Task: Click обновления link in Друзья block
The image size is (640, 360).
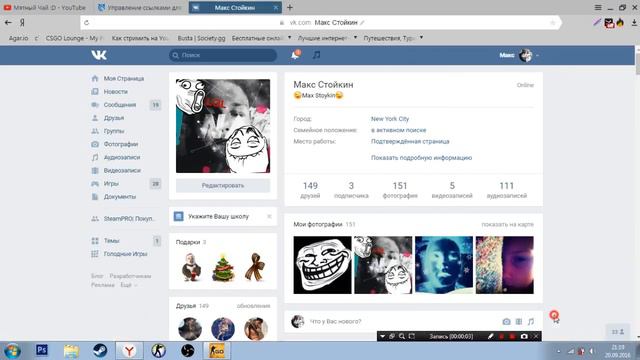Action: [x=253, y=306]
